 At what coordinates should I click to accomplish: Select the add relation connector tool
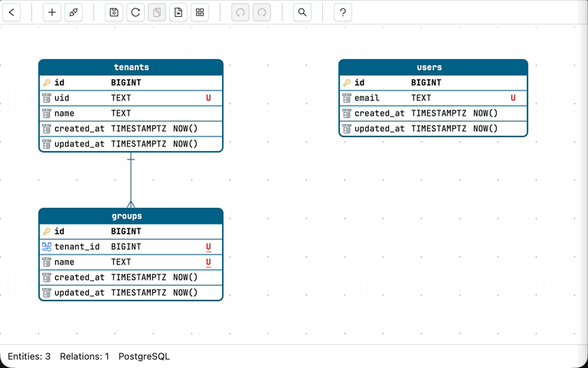coord(73,12)
